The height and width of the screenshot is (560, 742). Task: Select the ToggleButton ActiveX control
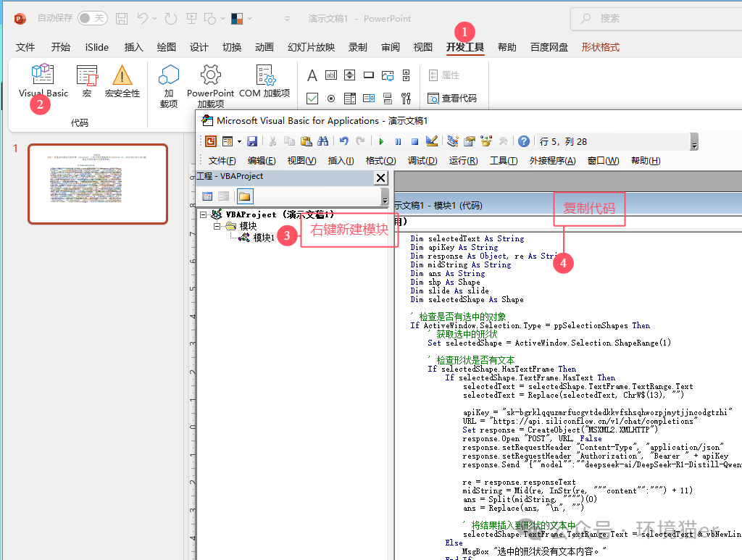(388, 99)
